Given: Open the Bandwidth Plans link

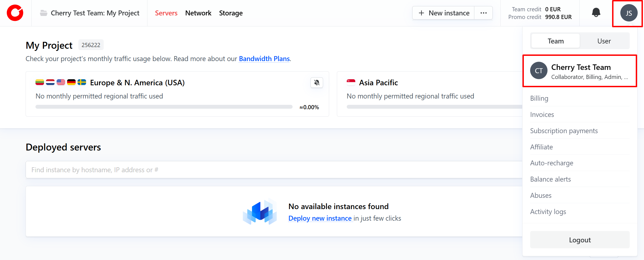Looking at the screenshot, I should [x=264, y=59].
